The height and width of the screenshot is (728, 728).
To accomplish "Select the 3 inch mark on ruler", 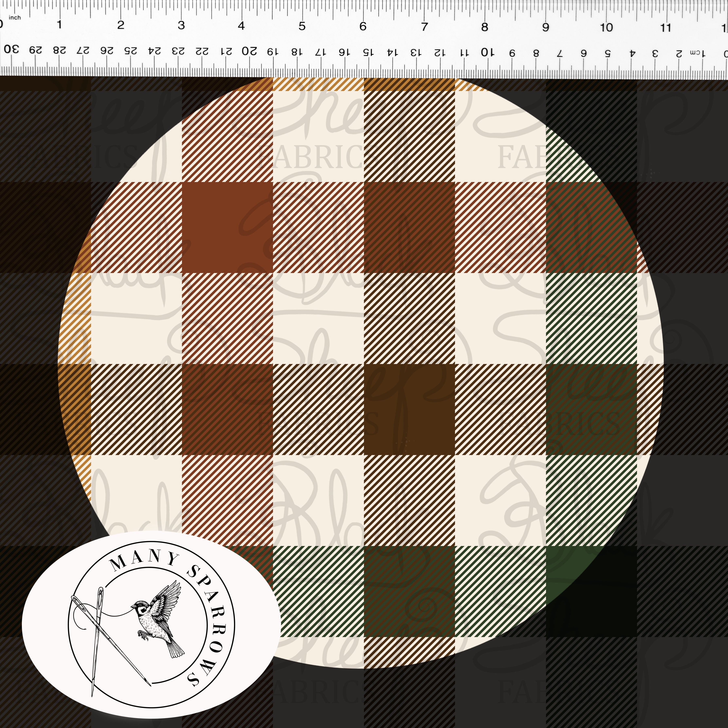I will tap(181, 25).
